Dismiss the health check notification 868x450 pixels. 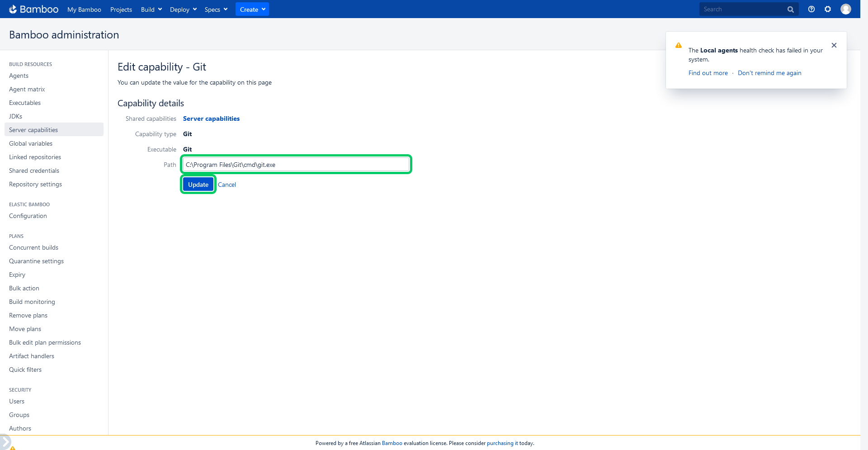point(834,45)
